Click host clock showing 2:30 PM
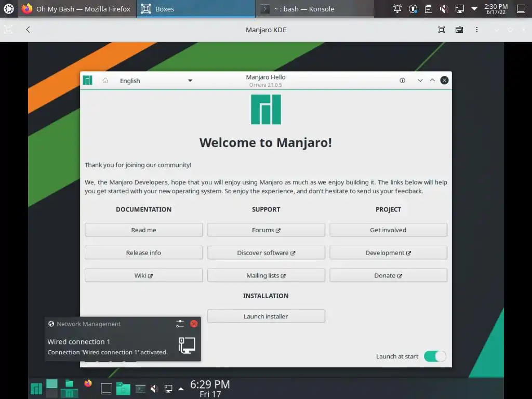This screenshot has height=399, width=532. [x=496, y=9]
